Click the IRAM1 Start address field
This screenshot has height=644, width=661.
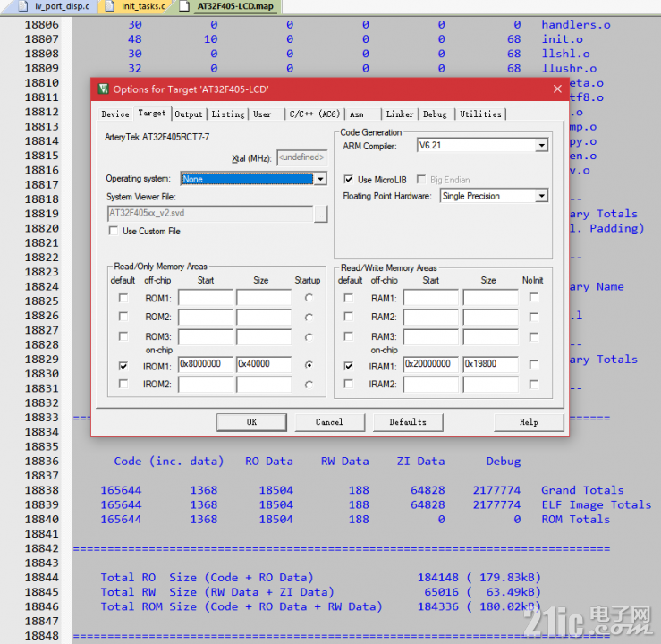pyautogui.click(x=430, y=364)
